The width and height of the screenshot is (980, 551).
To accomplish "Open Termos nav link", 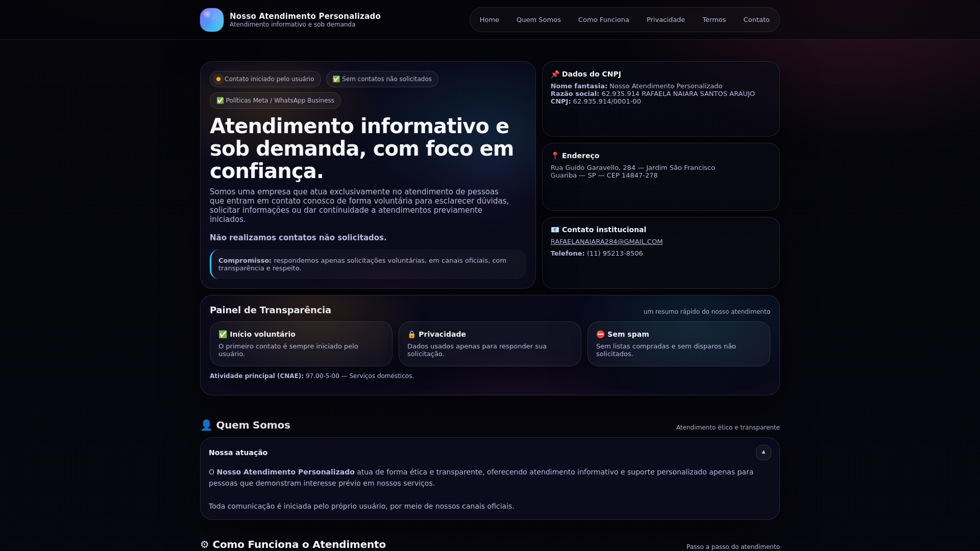I will point(714,20).
